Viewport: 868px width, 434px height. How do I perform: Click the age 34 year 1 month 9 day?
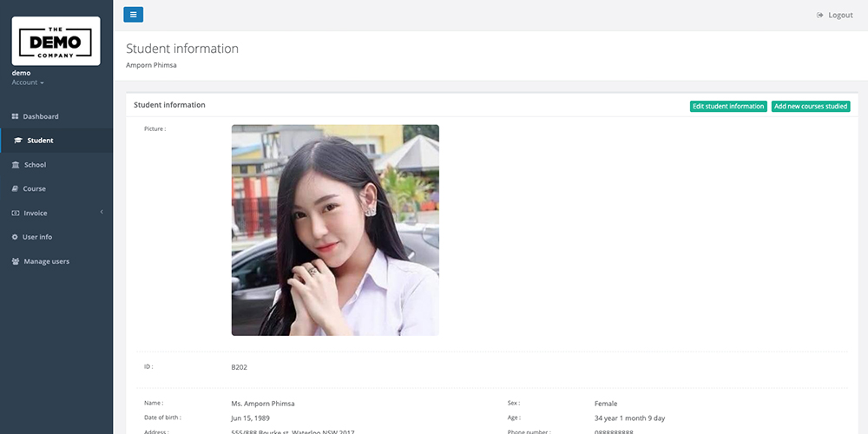(630, 418)
